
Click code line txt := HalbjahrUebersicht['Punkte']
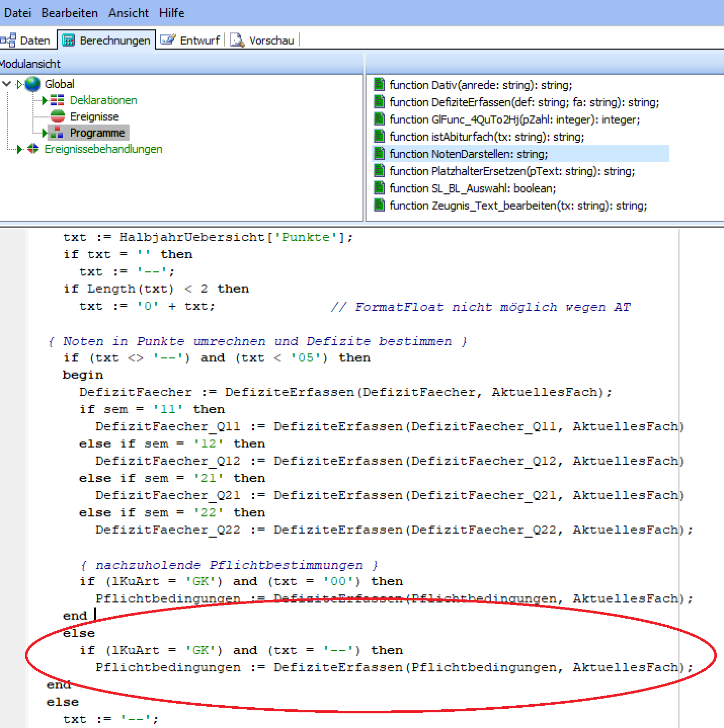[208, 237]
